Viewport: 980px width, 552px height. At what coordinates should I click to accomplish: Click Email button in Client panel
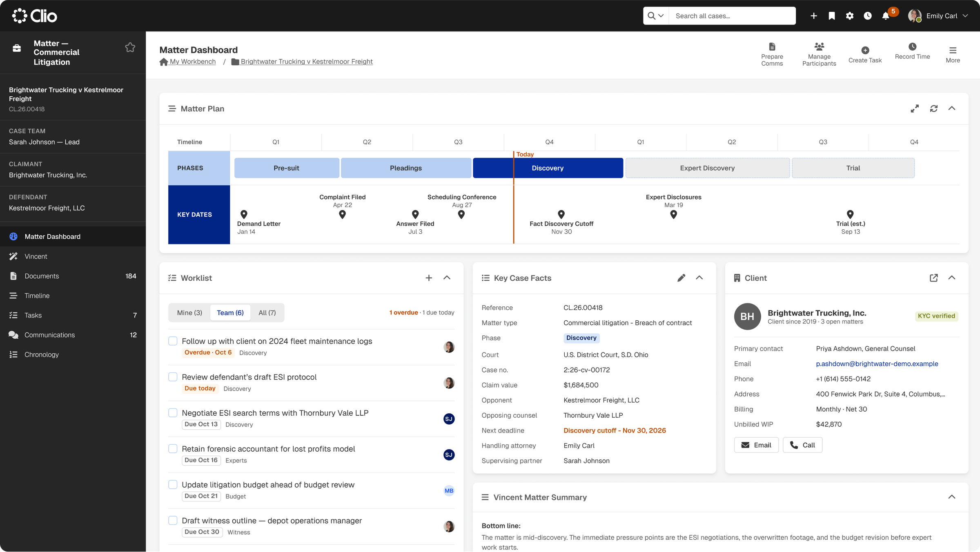756,445
